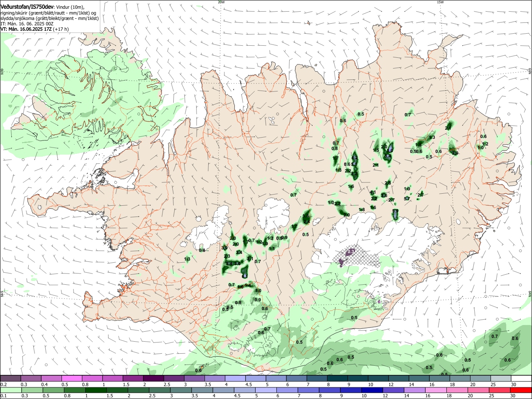Click the 15W longitude label
Viewport: 532px width, 399px height.
[440, 2]
